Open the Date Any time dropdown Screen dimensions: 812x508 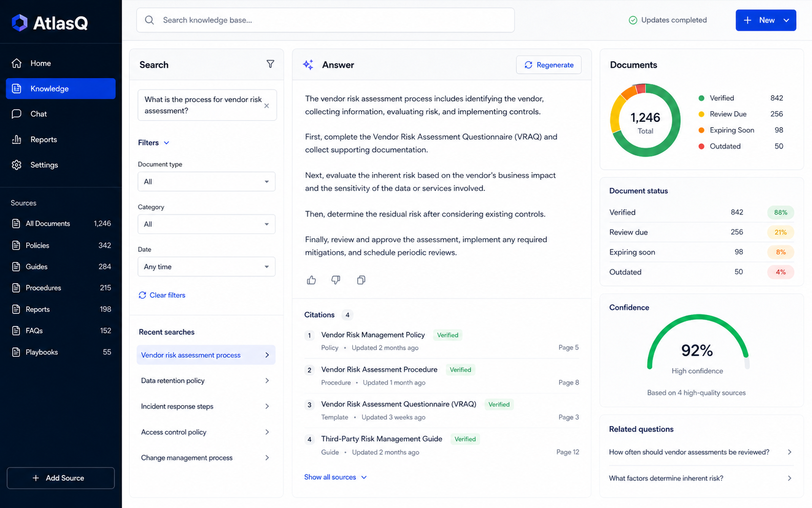(x=206, y=267)
